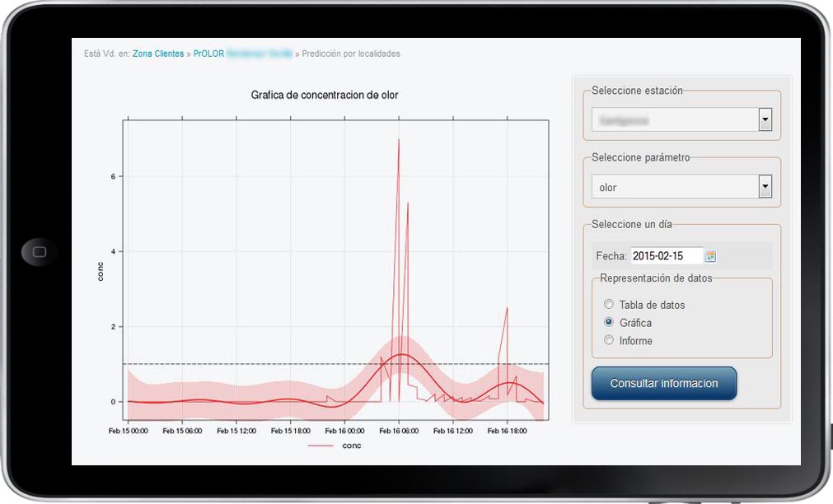Choose the 'Informe' radio option
Image resolution: width=833 pixels, height=504 pixels.
(609, 341)
